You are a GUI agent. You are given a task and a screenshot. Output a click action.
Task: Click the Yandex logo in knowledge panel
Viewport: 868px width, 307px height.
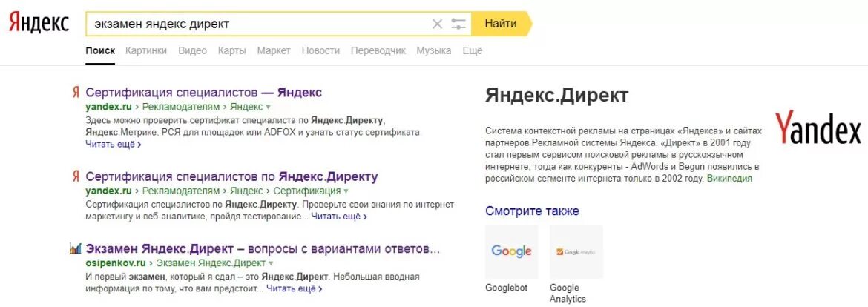click(818, 128)
